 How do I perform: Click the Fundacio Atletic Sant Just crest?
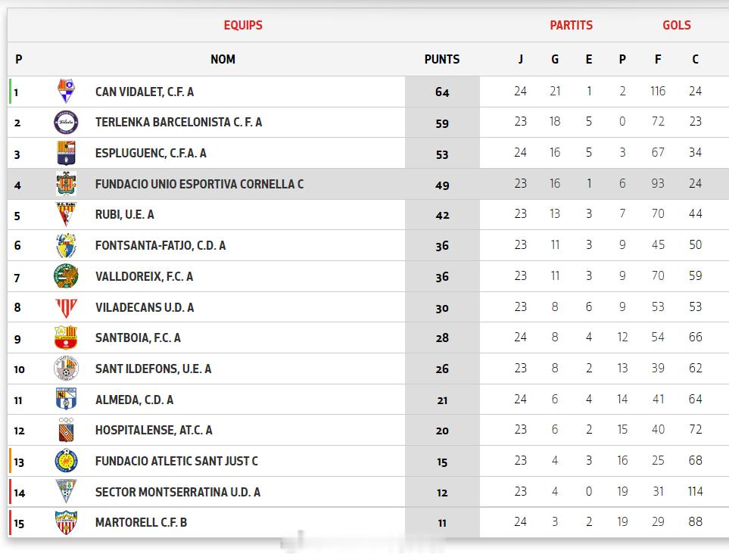(x=66, y=461)
